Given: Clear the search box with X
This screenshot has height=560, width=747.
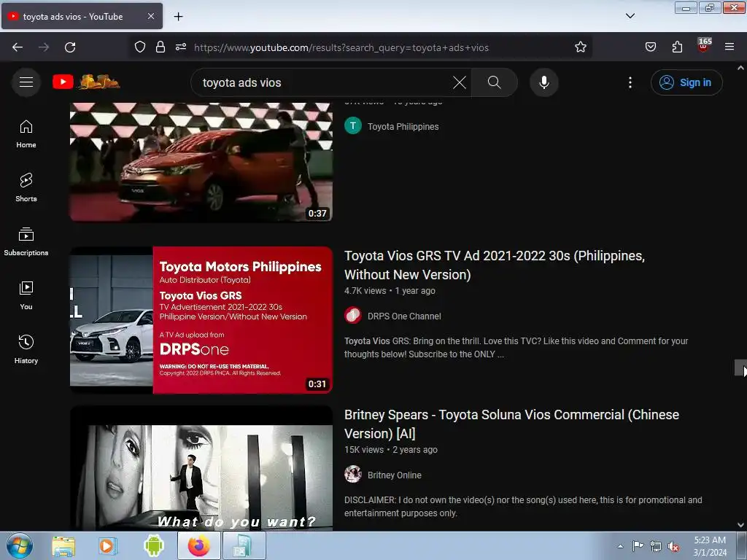Looking at the screenshot, I should click(x=460, y=82).
